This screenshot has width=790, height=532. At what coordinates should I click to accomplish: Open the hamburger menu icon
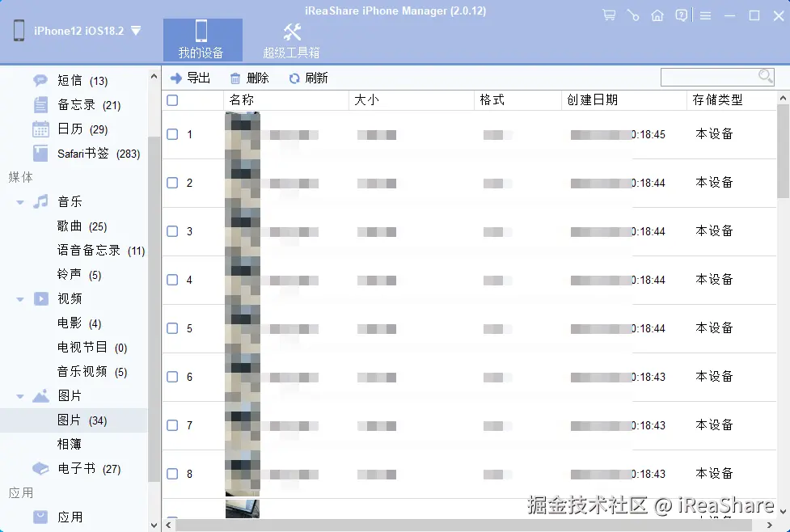706,15
